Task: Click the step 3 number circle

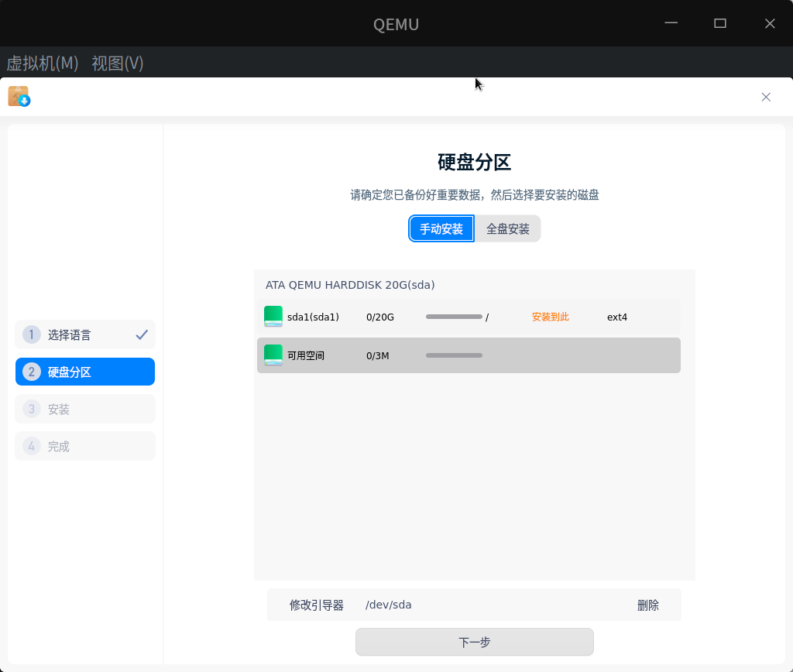Action: click(32, 409)
